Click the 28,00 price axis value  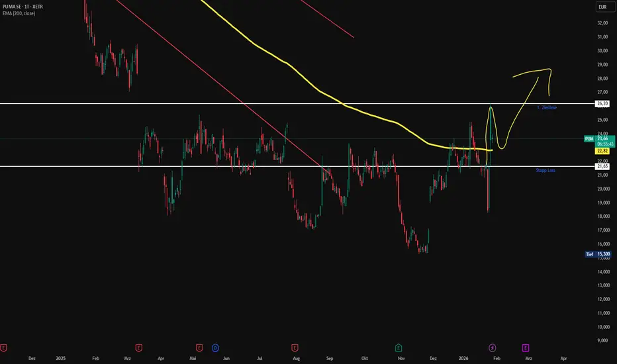(602, 79)
